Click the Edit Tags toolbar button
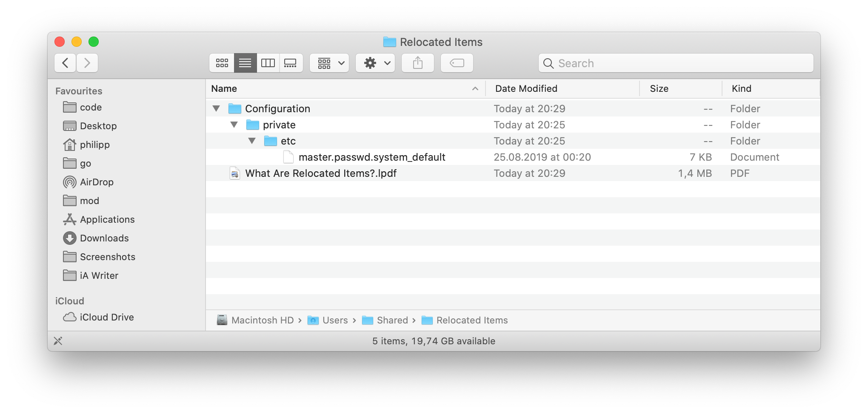The image size is (868, 414). 457,63
